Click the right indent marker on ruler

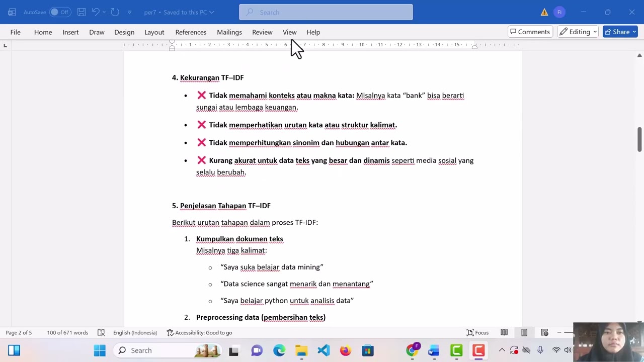(474, 46)
